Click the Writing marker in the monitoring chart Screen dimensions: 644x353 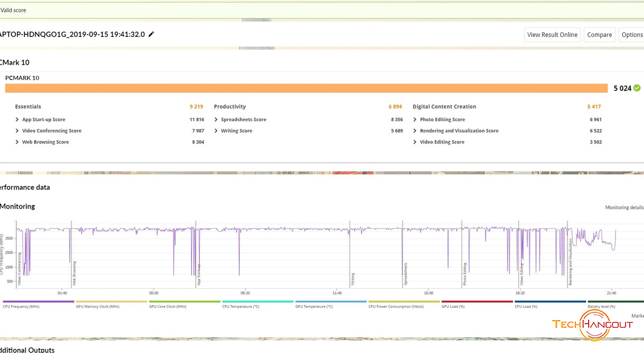[x=353, y=279]
